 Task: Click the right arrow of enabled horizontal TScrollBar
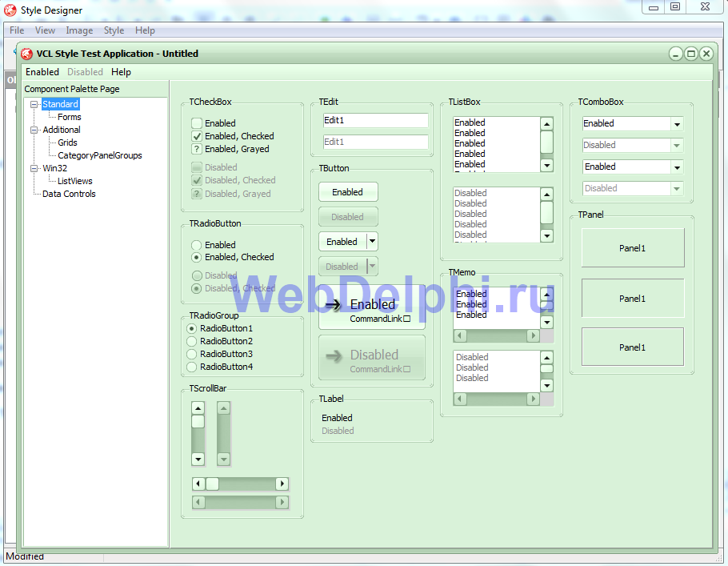coord(282,484)
